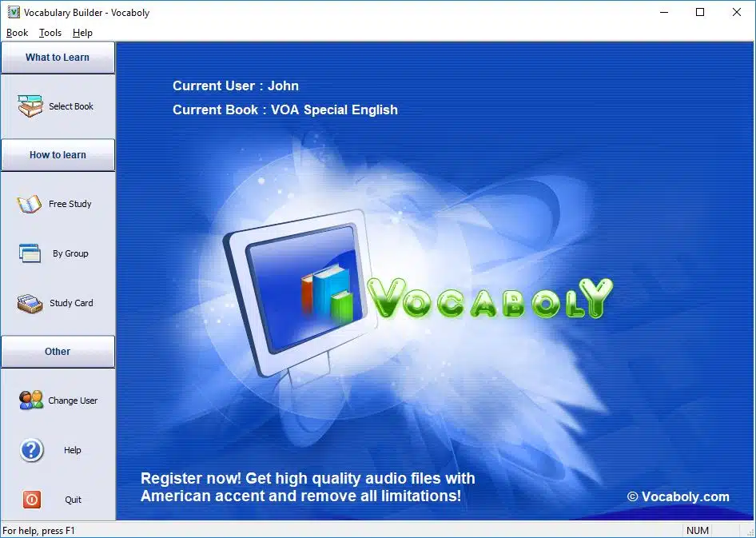Click the Free Study label
This screenshot has width=756, height=538.
(70, 204)
